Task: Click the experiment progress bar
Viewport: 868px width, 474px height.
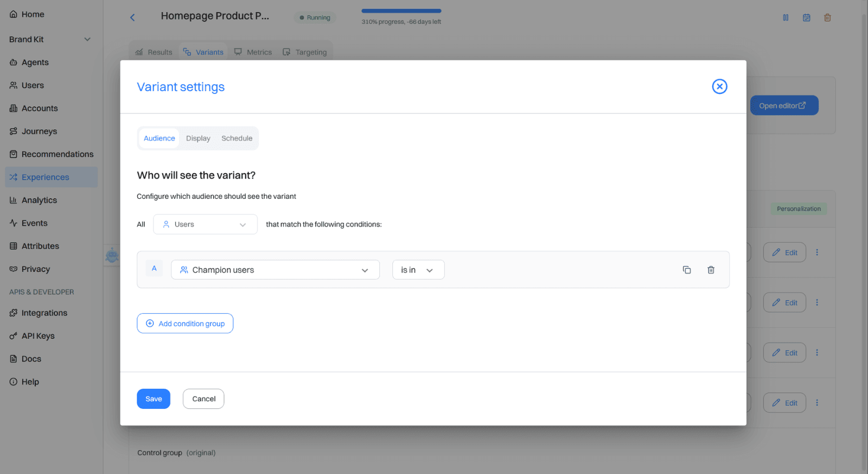Action: tap(401, 11)
